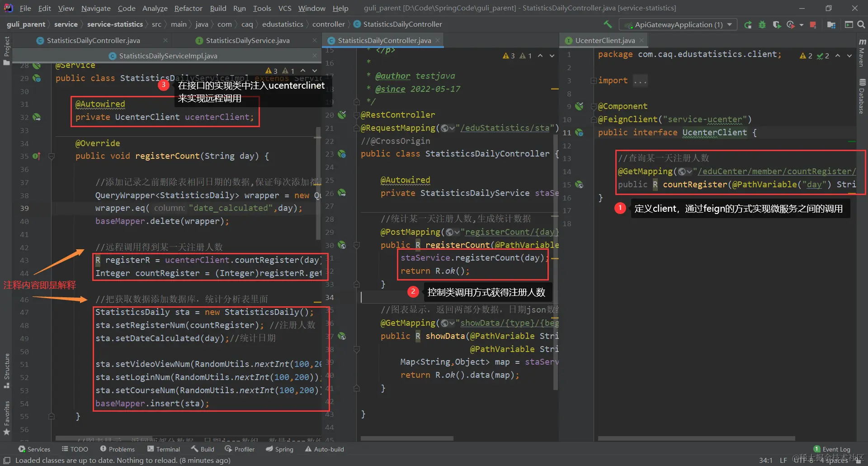This screenshot has width=868, height=466.
Task: Click the autowired gutter icon on line 32
Action: pos(37,117)
